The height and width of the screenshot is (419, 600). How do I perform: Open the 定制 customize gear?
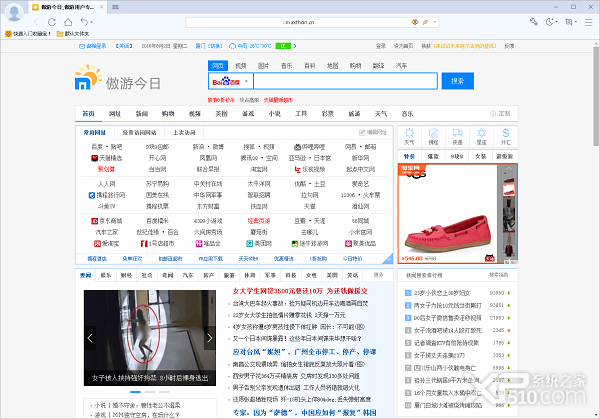coord(500,114)
